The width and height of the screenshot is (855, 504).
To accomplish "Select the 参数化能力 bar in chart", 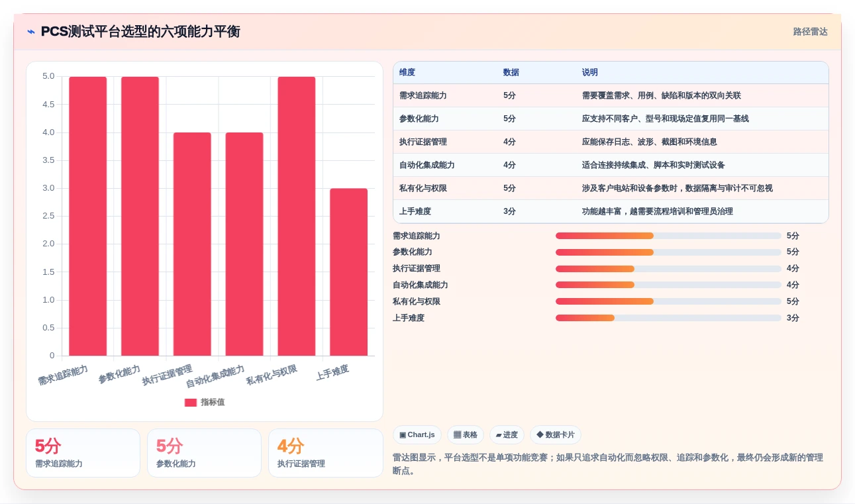I will (140, 216).
